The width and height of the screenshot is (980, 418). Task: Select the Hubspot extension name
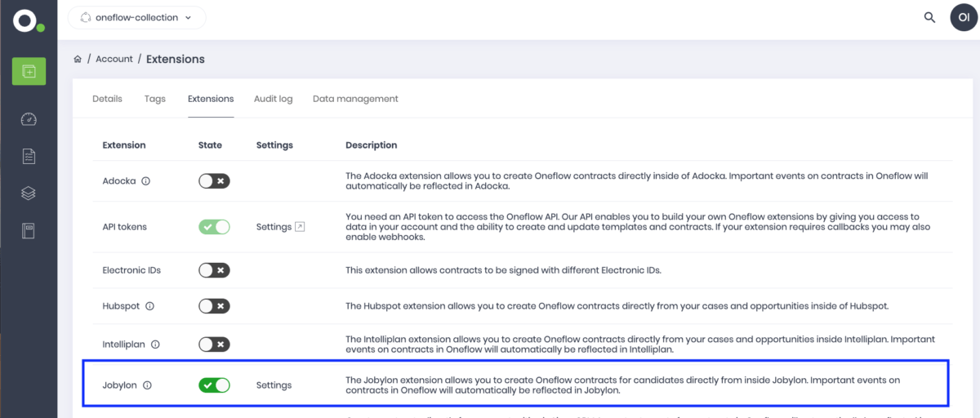pos(121,306)
